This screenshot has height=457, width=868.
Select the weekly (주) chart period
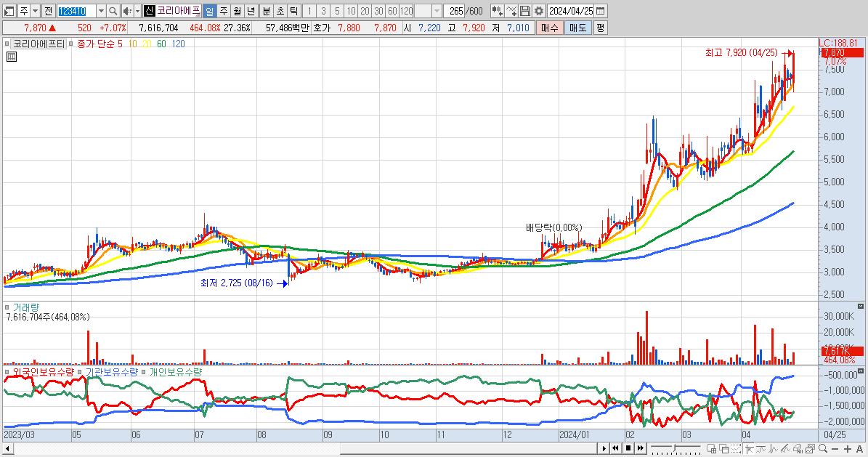[x=224, y=11]
